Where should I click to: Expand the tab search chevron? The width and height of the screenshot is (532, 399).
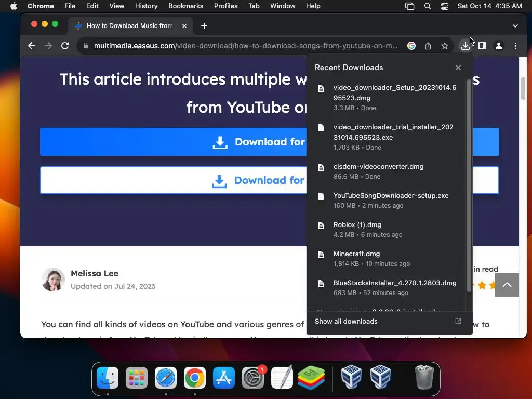pos(515,26)
